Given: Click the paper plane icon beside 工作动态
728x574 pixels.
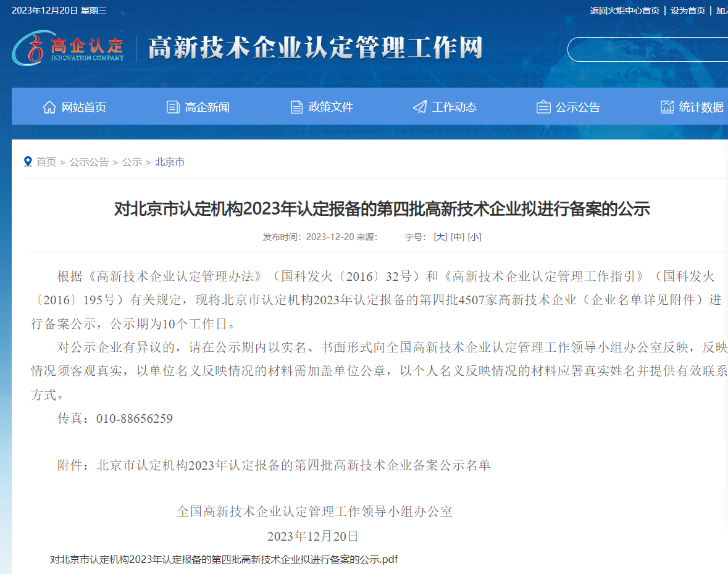Looking at the screenshot, I should [420, 107].
